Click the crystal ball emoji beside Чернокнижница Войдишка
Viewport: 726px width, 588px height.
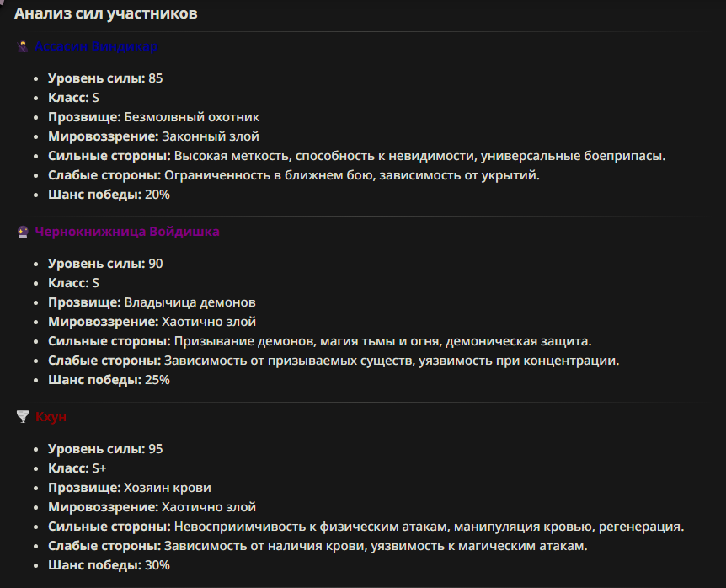pyautogui.click(x=23, y=232)
